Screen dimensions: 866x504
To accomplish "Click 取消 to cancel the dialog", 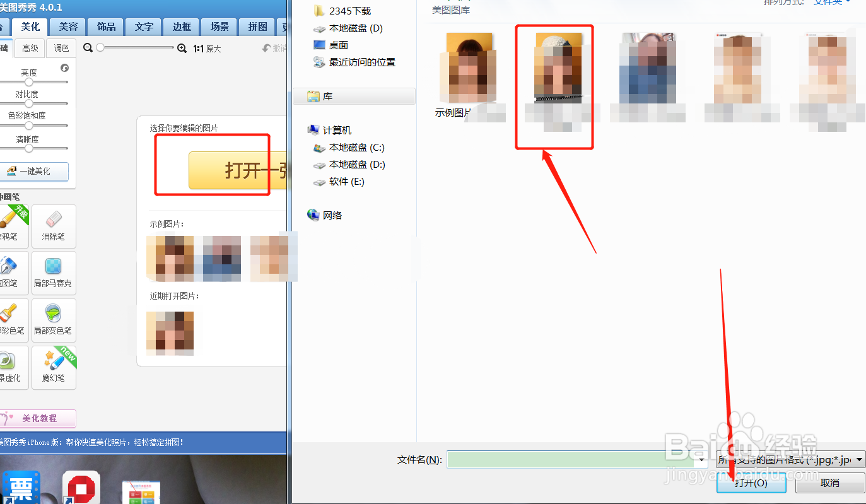I will (x=830, y=483).
